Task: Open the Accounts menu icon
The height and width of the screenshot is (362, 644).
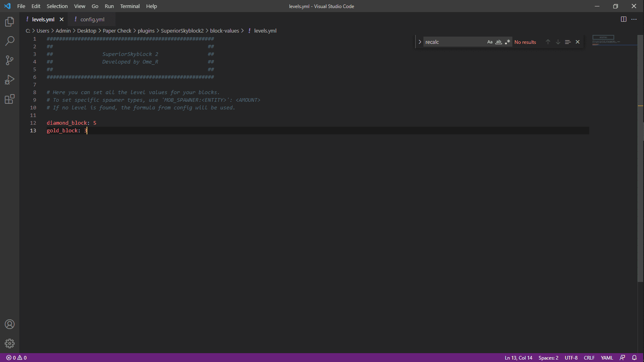Action: (10, 324)
